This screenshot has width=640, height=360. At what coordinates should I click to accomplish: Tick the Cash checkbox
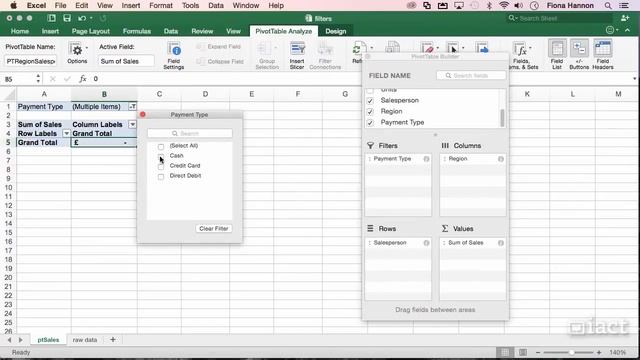coord(161,156)
